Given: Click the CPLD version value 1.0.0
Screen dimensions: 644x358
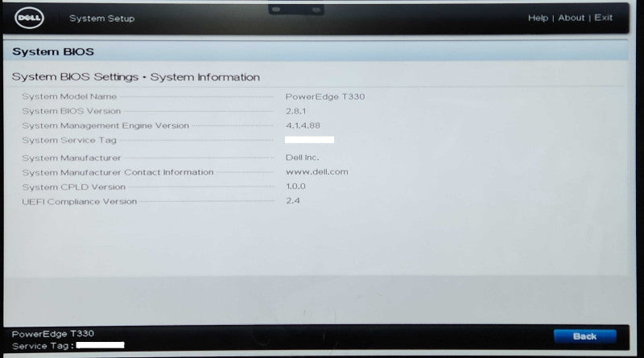Looking at the screenshot, I should tap(295, 187).
